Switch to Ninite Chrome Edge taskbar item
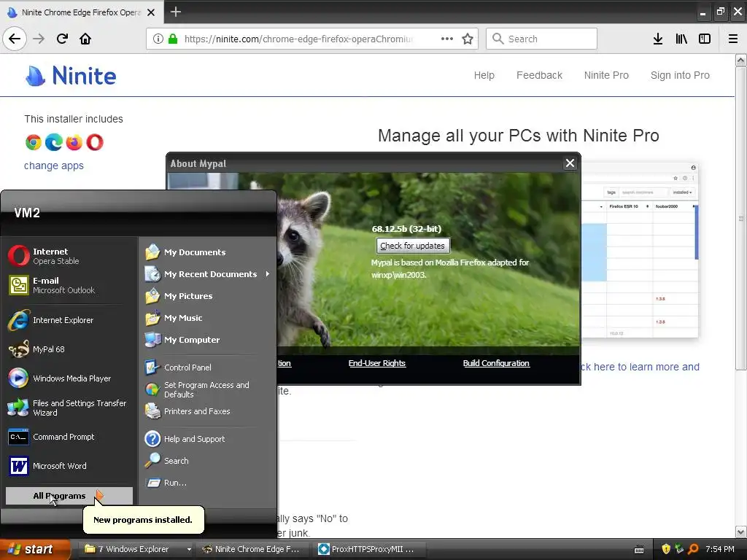This screenshot has height=560, width=747. [253, 549]
